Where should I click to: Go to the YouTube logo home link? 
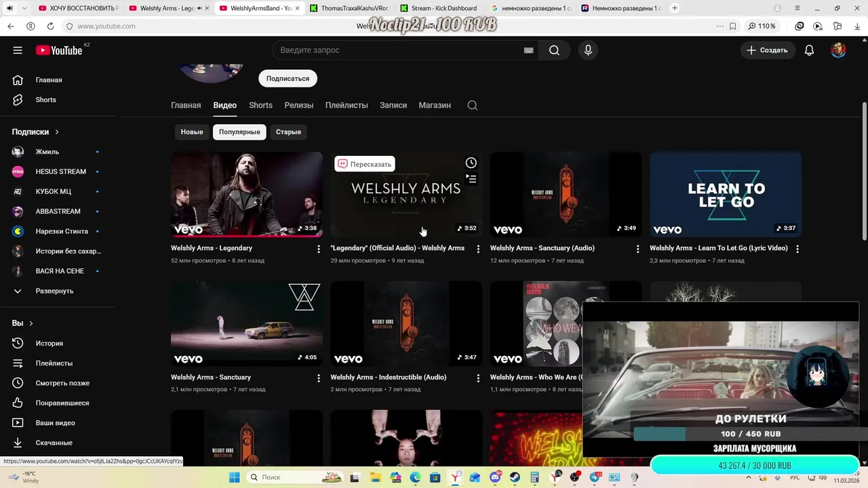[59, 50]
